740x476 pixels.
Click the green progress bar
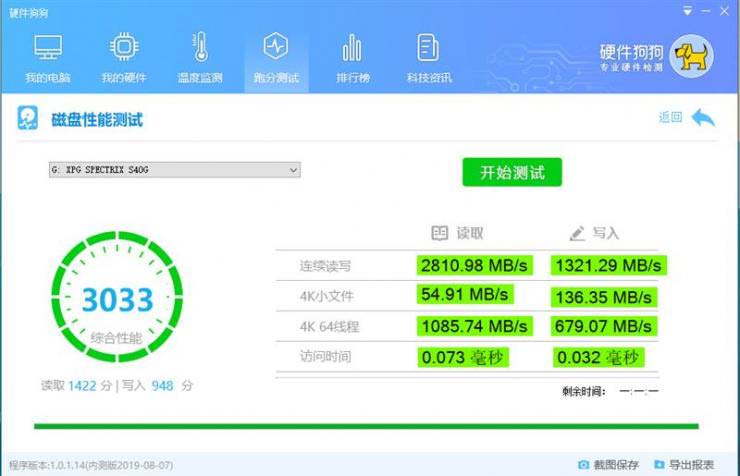click(366, 426)
